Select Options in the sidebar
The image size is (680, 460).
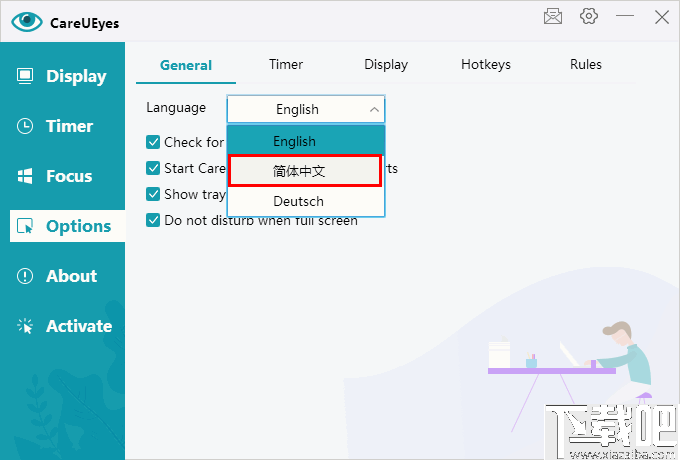[67, 226]
